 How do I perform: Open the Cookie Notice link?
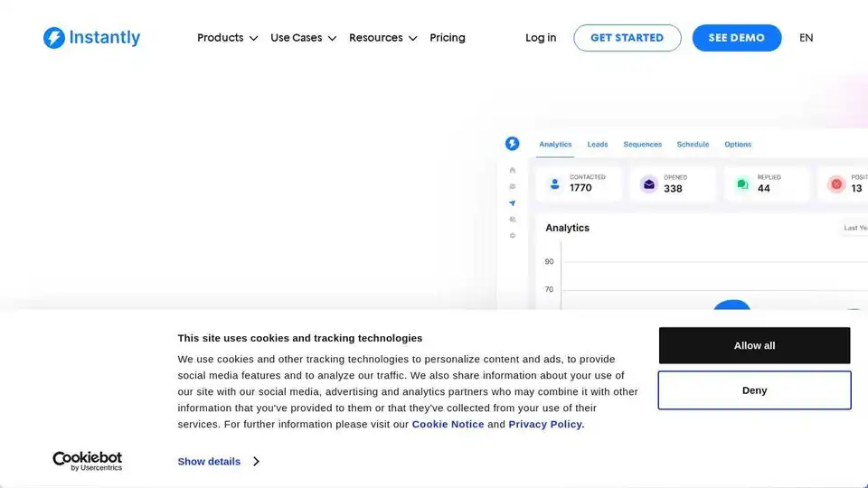pos(448,425)
